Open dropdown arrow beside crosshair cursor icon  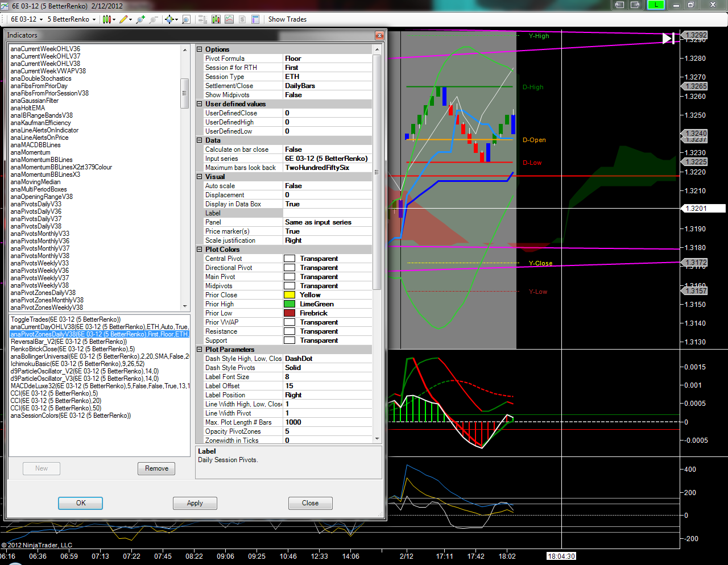(x=176, y=19)
